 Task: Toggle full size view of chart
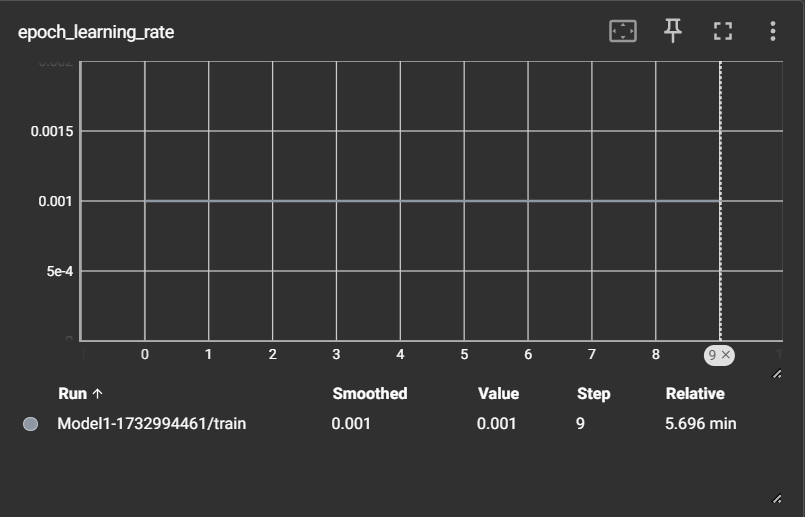pos(723,32)
